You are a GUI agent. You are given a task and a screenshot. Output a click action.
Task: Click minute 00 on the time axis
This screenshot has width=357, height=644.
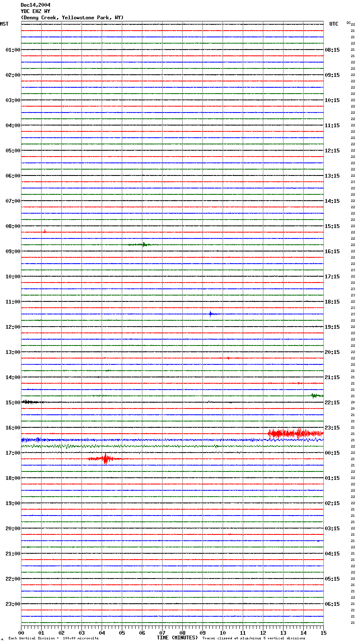[21, 633]
